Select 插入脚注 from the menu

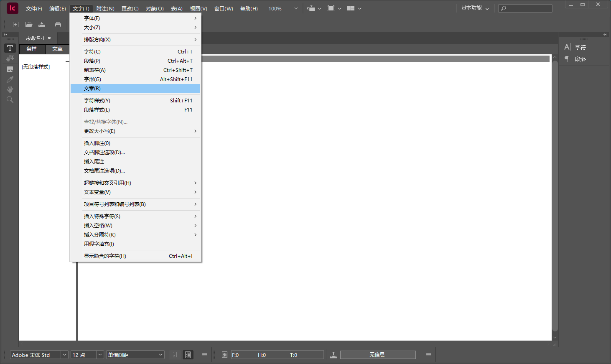(96, 143)
